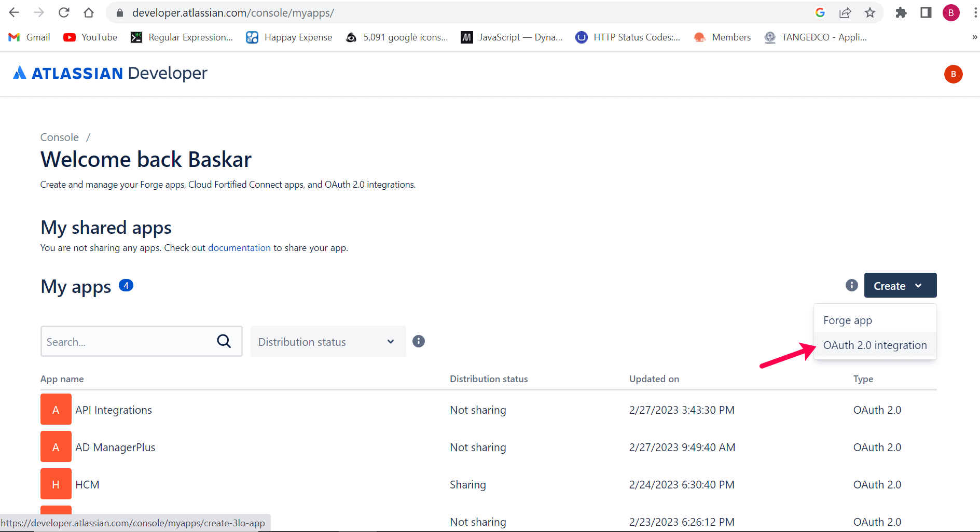Click the API Integrations app avatar

point(56,409)
